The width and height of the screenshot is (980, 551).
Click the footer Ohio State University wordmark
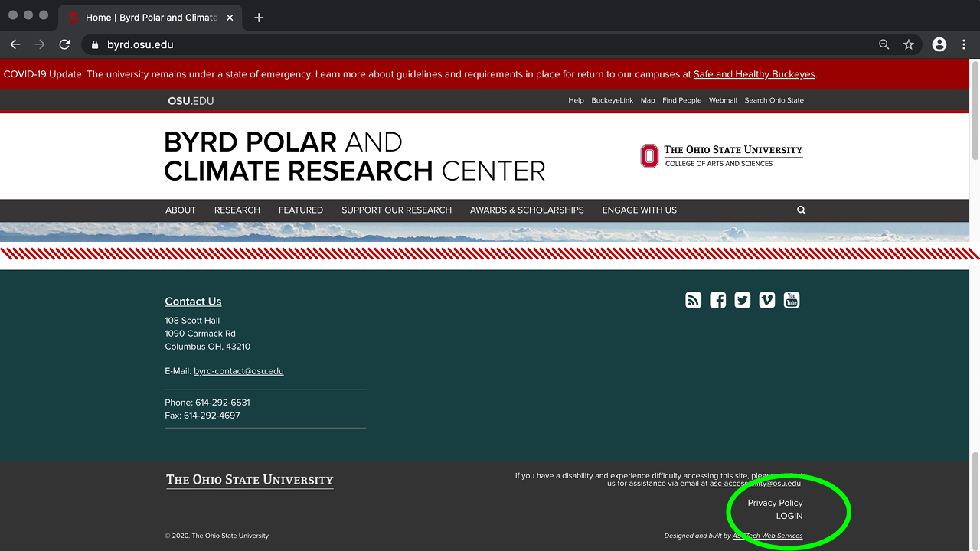(250, 481)
